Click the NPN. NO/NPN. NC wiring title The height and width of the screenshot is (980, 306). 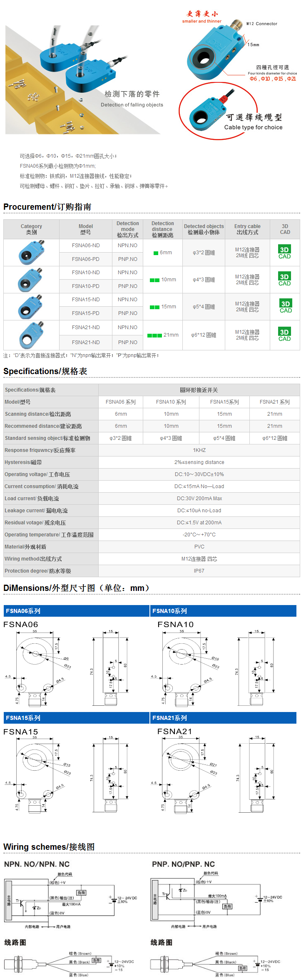point(37,864)
